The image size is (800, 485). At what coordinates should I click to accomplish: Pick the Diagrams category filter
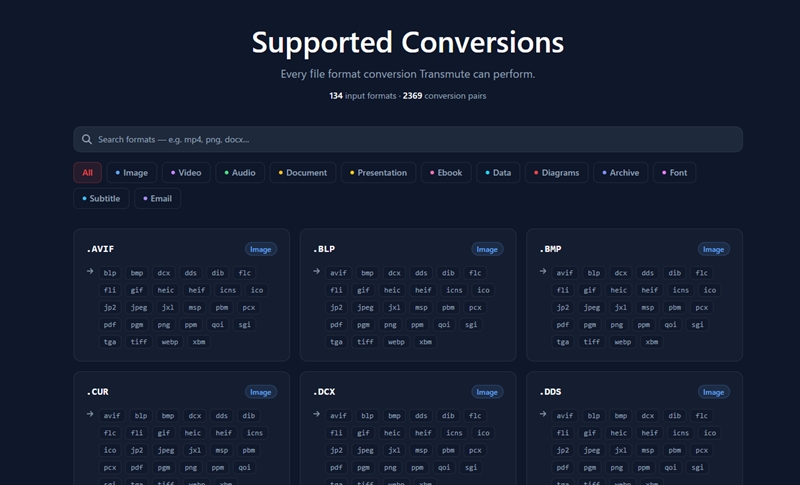pyautogui.click(x=556, y=172)
